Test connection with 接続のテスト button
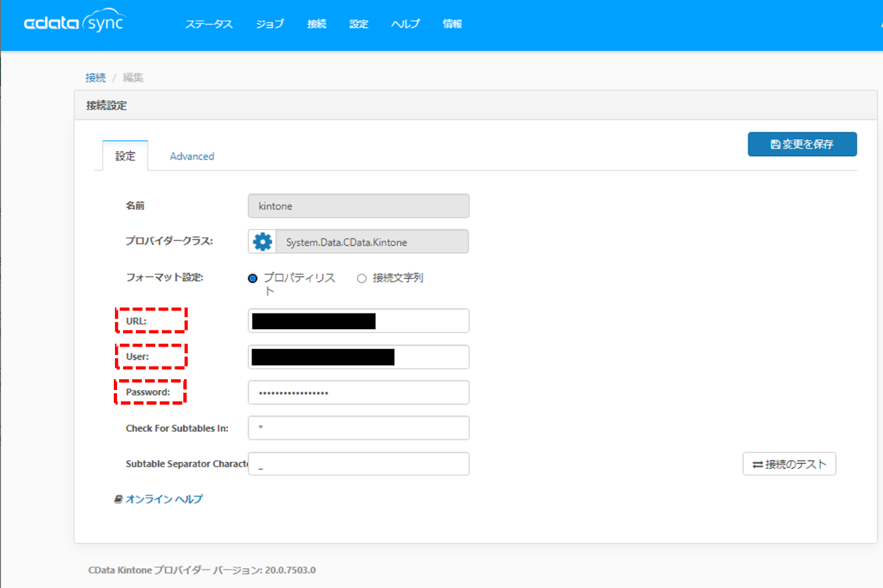The width and height of the screenshot is (883, 588). click(789, 464)
